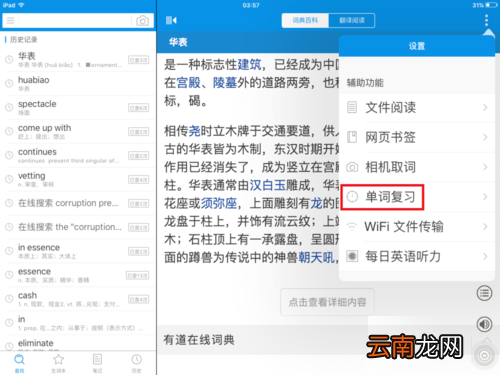Open the 生词本 star tab
Image resolution: width=500 pixels, height=375 pixels.
tap(58, 363)
